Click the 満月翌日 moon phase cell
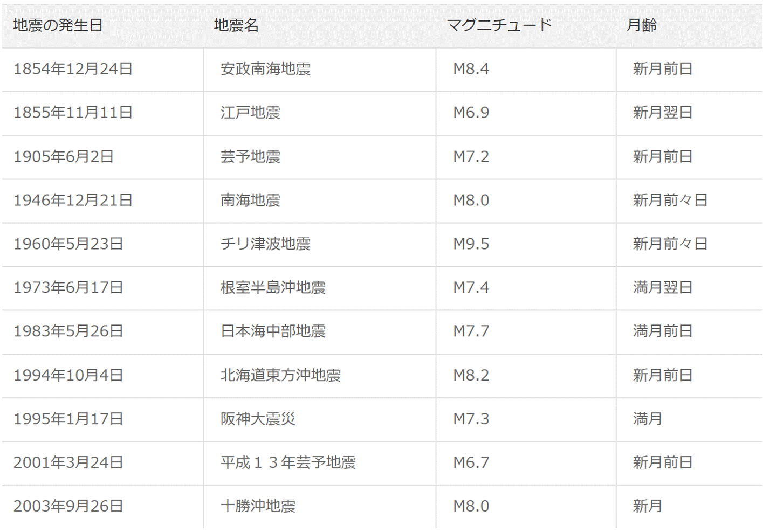Screen dimensions: 763x532 pyautogui.click(x=662, y=288)
